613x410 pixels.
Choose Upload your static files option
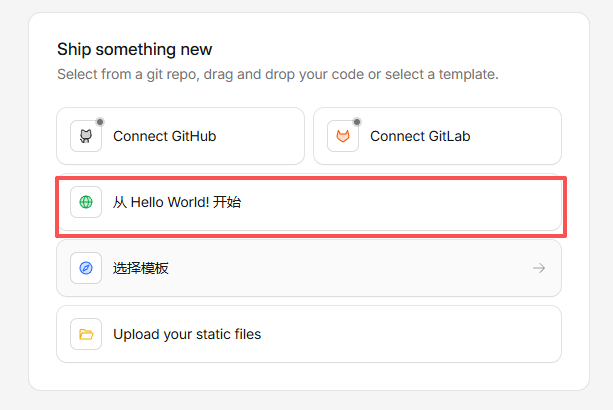pos(308,334)
